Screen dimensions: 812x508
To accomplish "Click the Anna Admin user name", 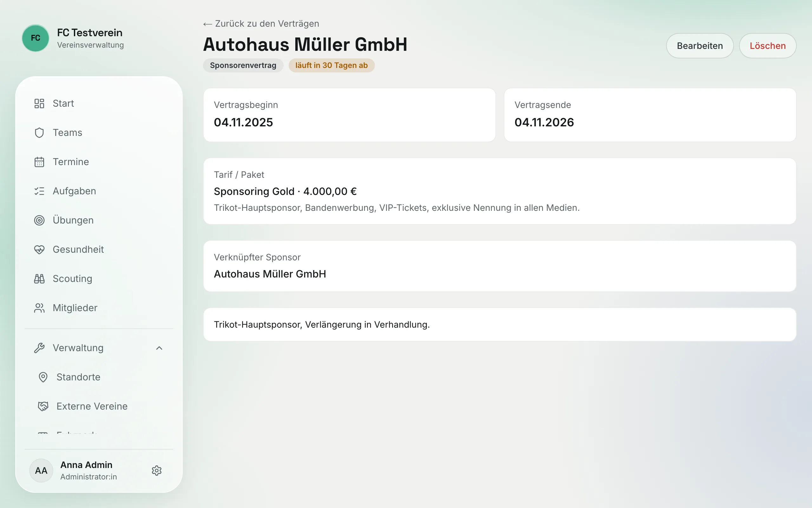I will coord(86,465).
